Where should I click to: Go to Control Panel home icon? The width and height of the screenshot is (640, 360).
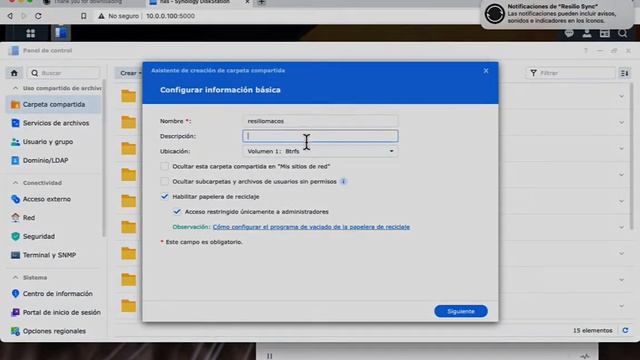click(14, 73)
